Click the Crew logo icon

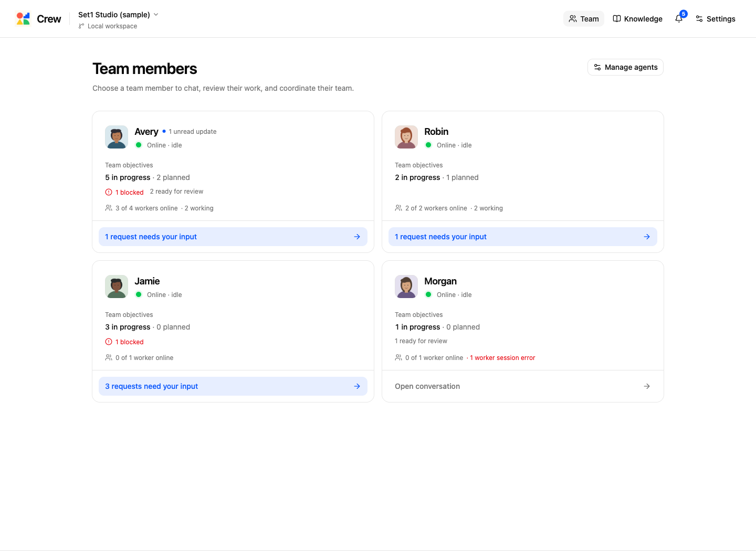(23, 19)
